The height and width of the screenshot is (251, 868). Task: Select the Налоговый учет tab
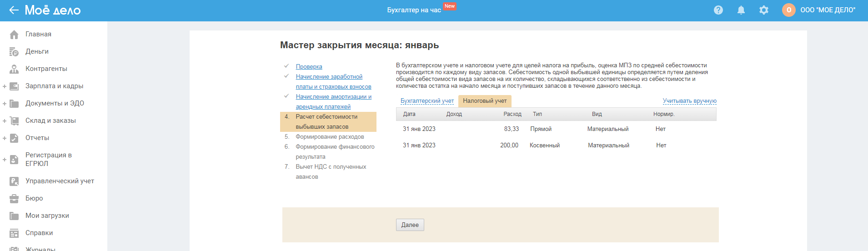click(485, 101)
